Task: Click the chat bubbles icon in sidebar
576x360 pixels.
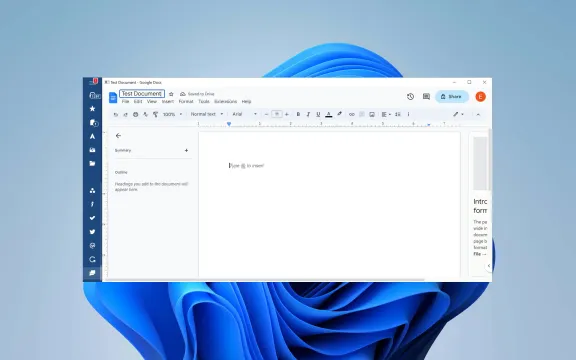Action: pos(93,273)
